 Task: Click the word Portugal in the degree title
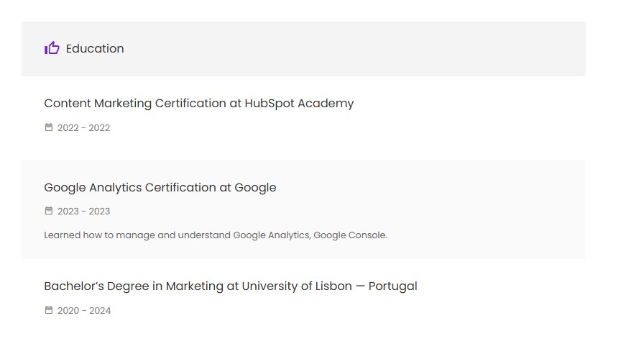392,286
